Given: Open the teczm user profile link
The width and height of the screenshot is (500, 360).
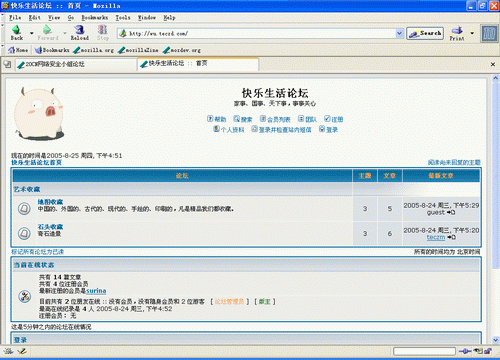Looking at the screenshot, I should tap(436, 237).
